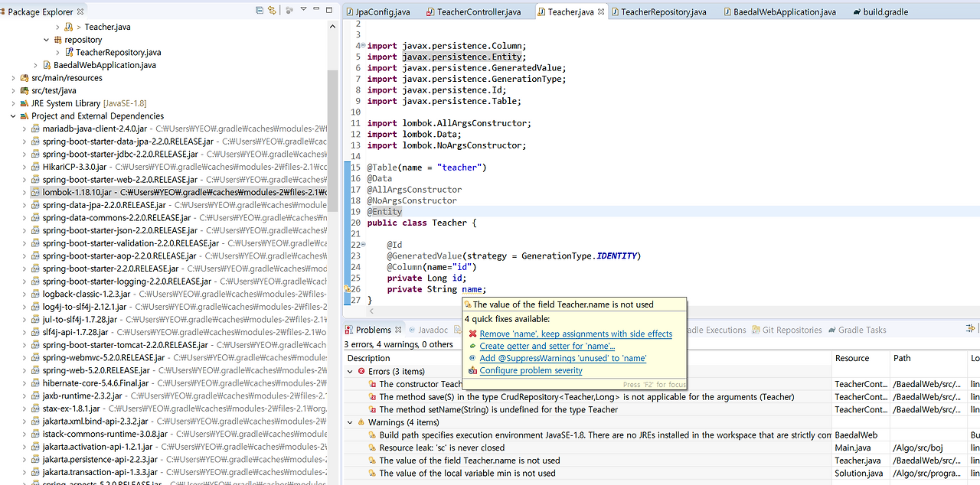Maximize the Package Explorer view icon
Screen dimensions: 980x485
[328, 9]
